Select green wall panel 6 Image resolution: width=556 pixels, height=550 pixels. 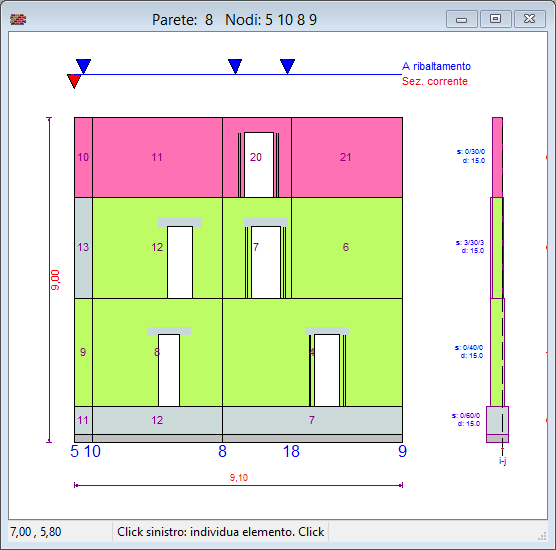point(347,248)
